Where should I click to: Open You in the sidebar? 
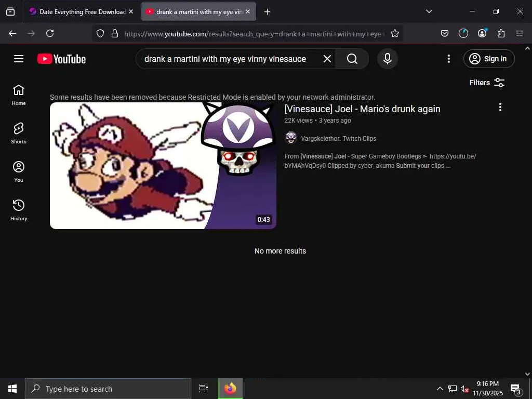(x=19, y=171)
